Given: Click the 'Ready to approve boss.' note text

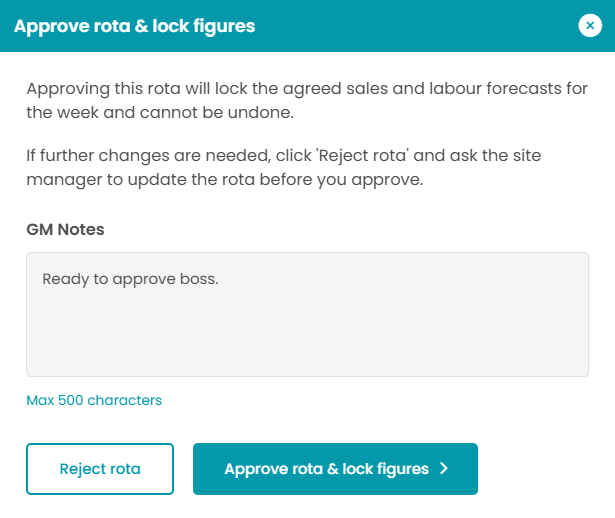Looking at the screenshot, I should 130,278.
